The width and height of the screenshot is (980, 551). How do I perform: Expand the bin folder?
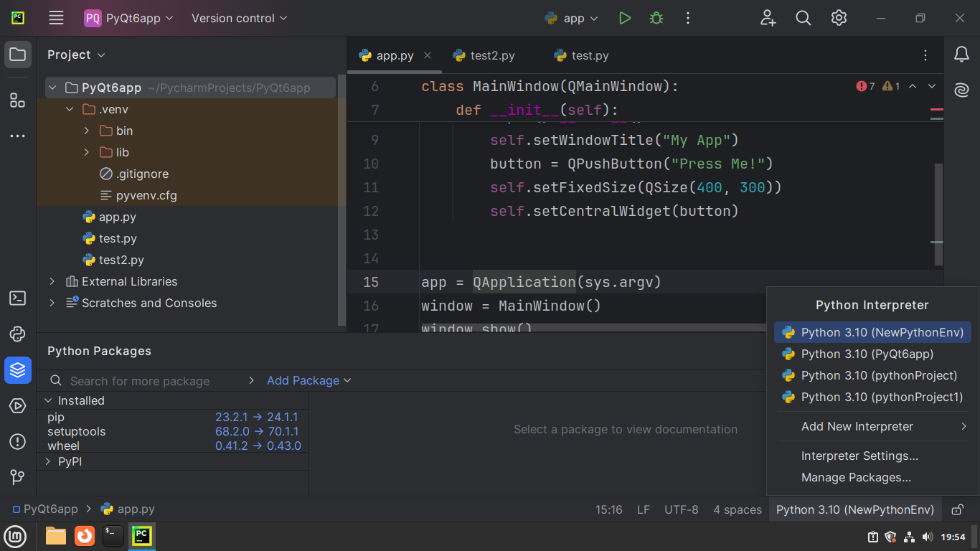pos(87,131)
